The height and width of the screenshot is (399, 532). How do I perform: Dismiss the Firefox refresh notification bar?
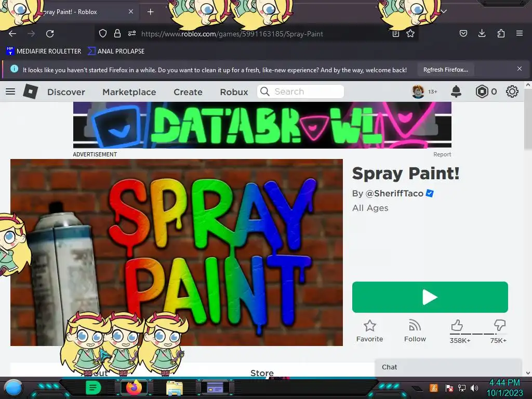520,69
